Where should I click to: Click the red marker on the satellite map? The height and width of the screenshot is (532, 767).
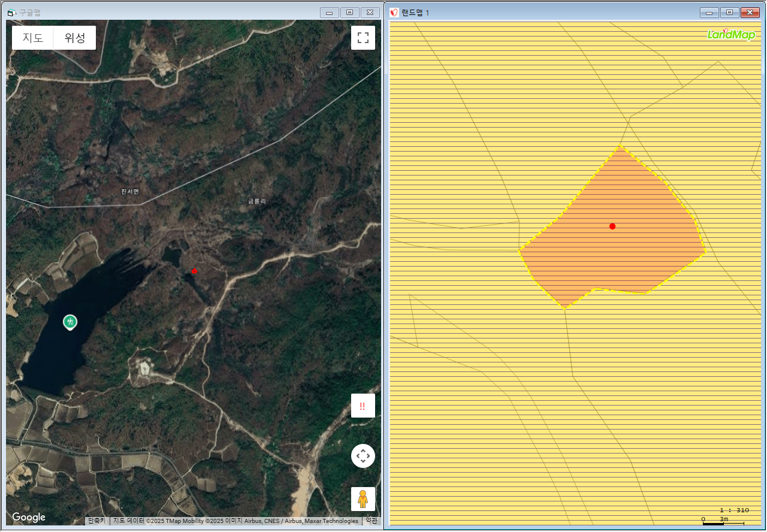coord(194,271)
